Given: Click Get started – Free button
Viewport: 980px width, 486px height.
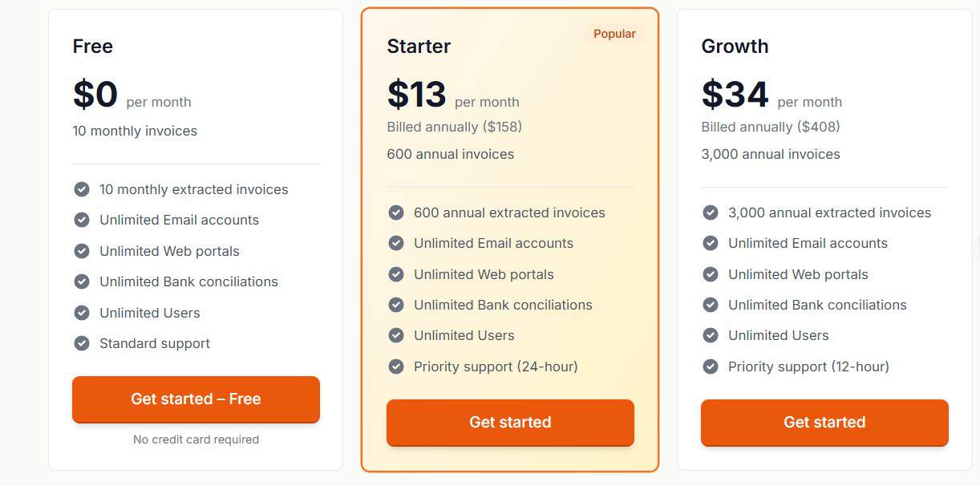Looking at the screenshot, I should coord(196,399).
